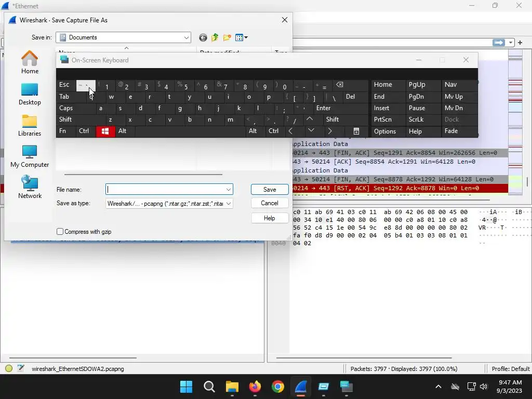This screenshot has height=399, width=532.
Task: Open My Computer in save dialog sidebar
Action: pos(30,156)
